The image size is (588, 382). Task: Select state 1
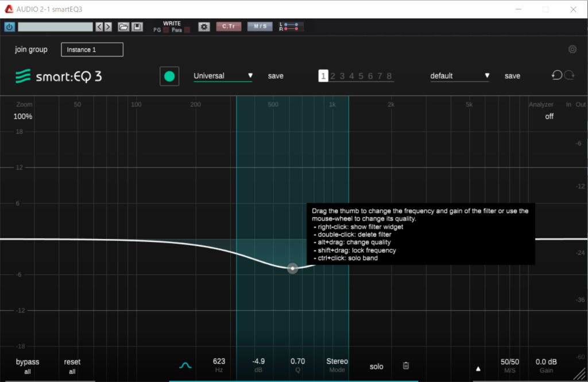coord(323,76)
